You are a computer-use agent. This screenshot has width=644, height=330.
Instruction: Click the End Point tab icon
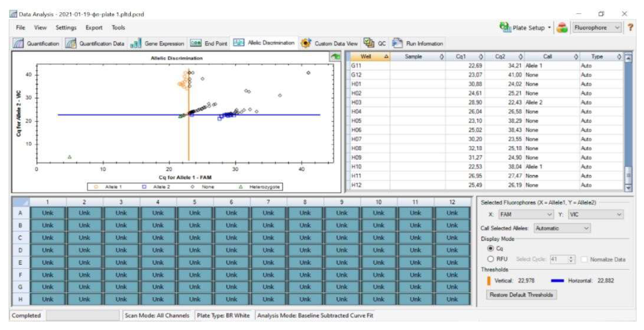(196, 43)
